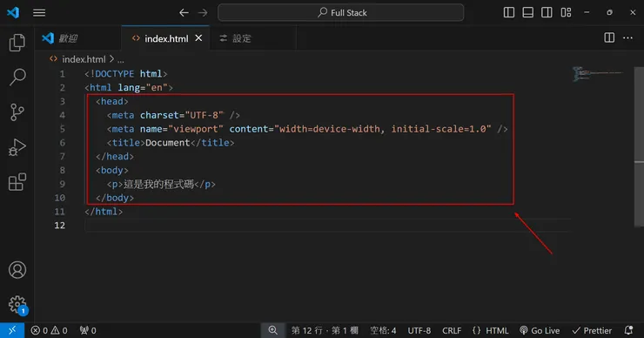Click the 這是我的程式碼 paragraph text
Viewport: 644px width, 338px height.
click(x=159, y=184)
